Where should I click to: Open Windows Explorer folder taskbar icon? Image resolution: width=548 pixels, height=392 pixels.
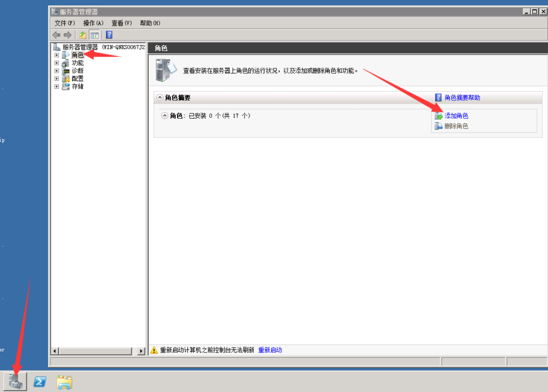(64, 381)
